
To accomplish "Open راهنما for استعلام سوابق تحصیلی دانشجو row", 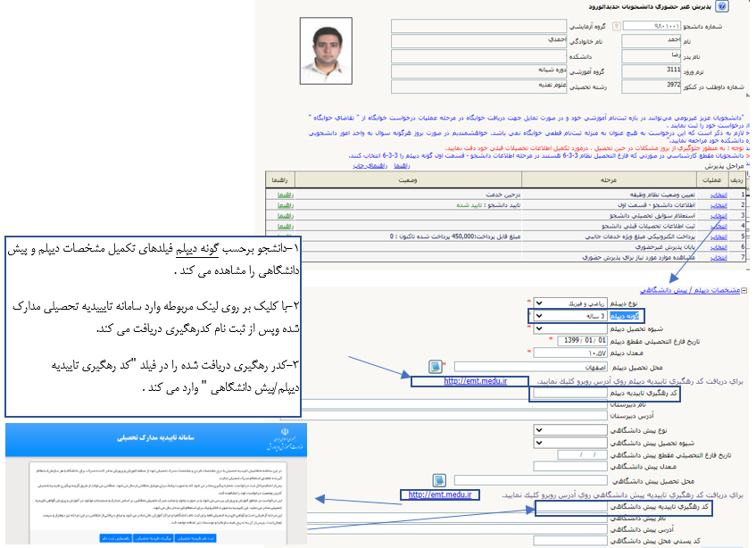I will pos(286,216).
